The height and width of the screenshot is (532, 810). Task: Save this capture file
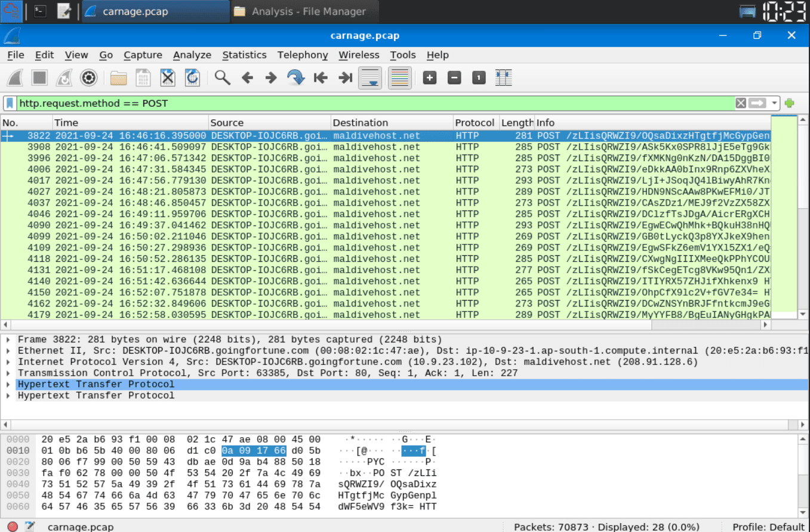pyautogui.click(x=143, y=78)
